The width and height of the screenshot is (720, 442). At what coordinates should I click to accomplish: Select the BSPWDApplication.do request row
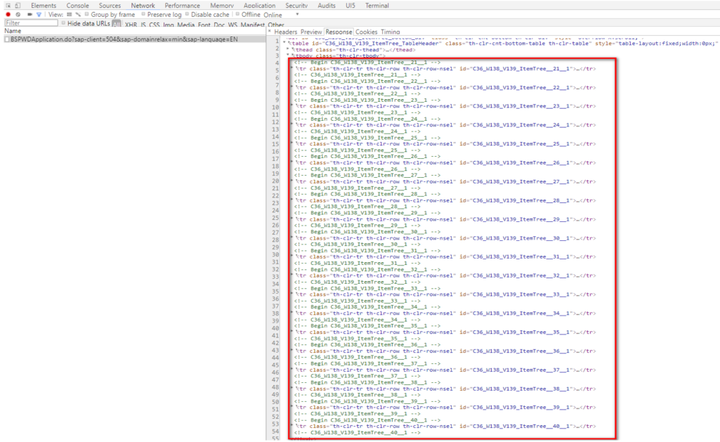click(x=133, y=39)
